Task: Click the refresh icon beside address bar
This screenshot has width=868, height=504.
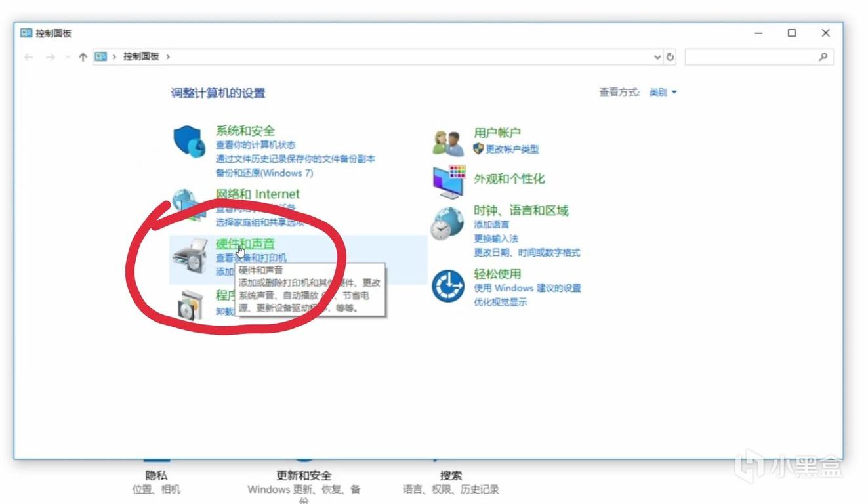Action: click(x=670, y=57)
